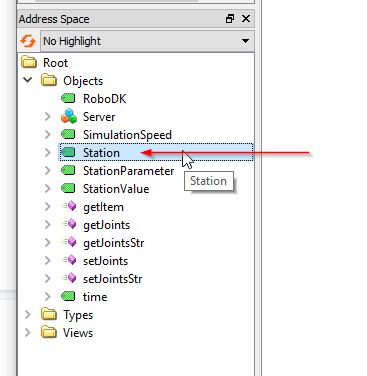367x376 pixels.
Task: Collapse the Objects folder
Action: (x=28, y=80)
